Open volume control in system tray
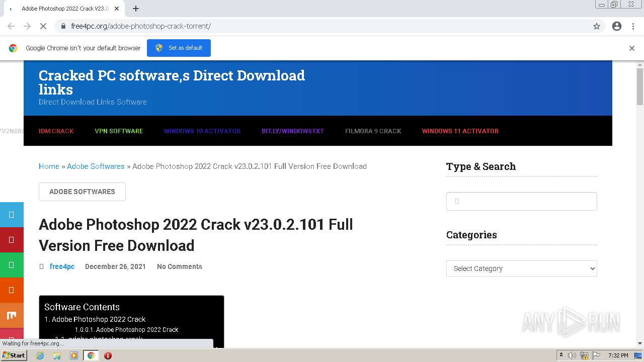Viewport: 644px width, 362px height. pyautogui.click(x=572, y=355)
